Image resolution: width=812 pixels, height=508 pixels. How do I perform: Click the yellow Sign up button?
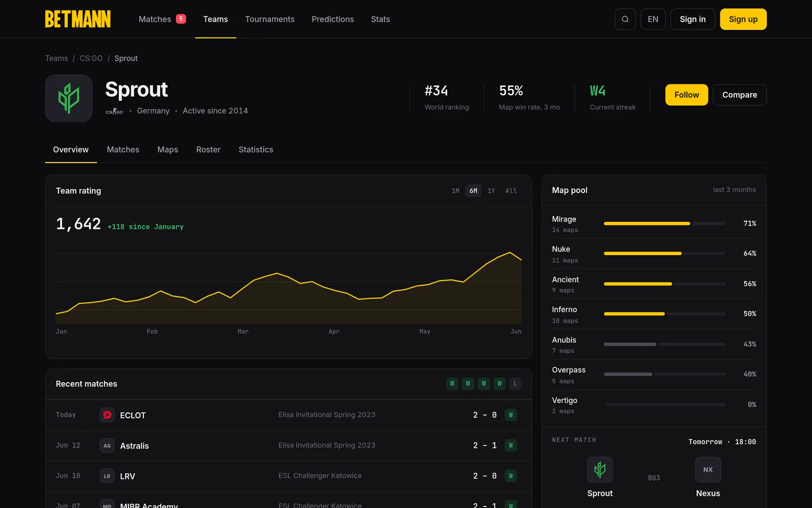click(x=743, y=19)
